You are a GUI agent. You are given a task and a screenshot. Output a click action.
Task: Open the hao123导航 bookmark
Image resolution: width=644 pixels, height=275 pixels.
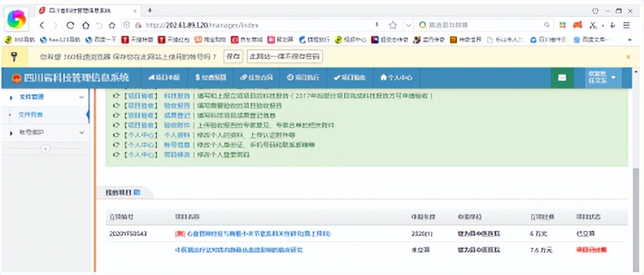tap(60, 40)
